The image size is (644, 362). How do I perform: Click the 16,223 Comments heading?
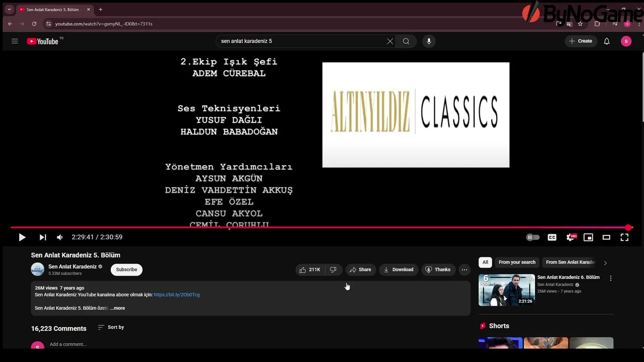[59, 328]
